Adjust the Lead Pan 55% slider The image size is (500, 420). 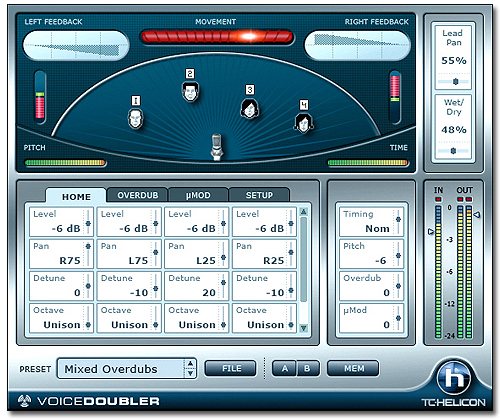(x=455, y=81)
